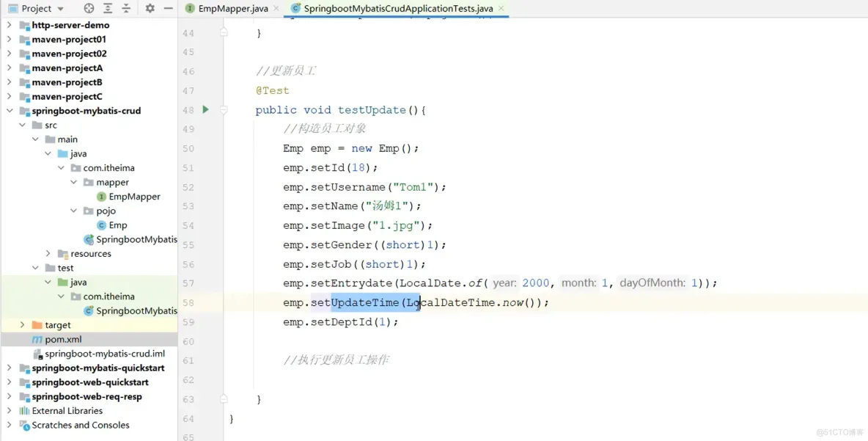Collapse the mapper package arrow
The height and width of the screenshot is (441, 868).
click(x=73, y=182)
